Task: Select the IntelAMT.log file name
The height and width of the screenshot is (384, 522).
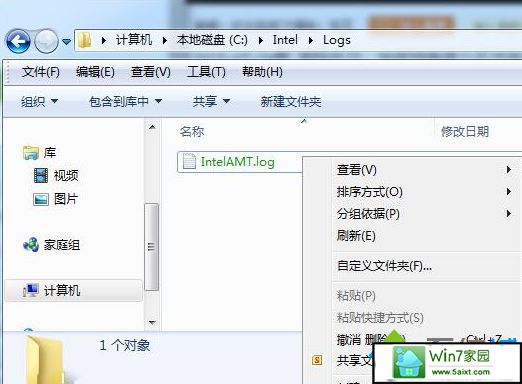Action: pos(238,162)
